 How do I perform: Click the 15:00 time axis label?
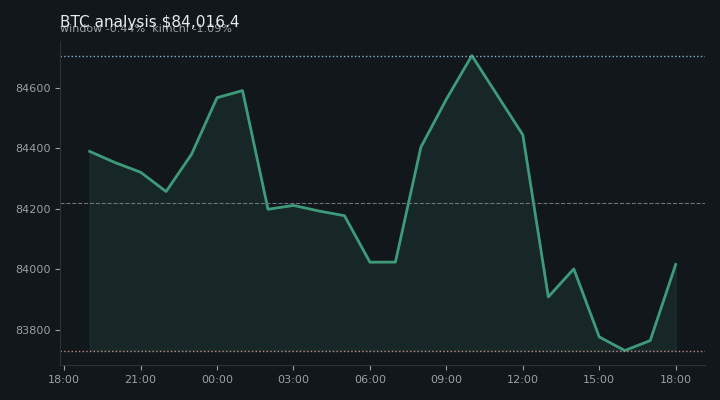[599, 379]
